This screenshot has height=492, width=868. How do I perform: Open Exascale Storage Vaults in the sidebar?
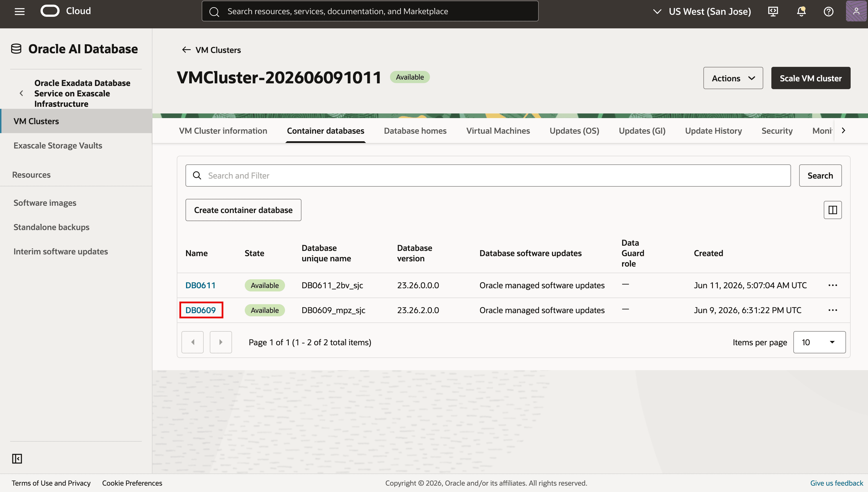pyautogui.click(x=58, y=146)
